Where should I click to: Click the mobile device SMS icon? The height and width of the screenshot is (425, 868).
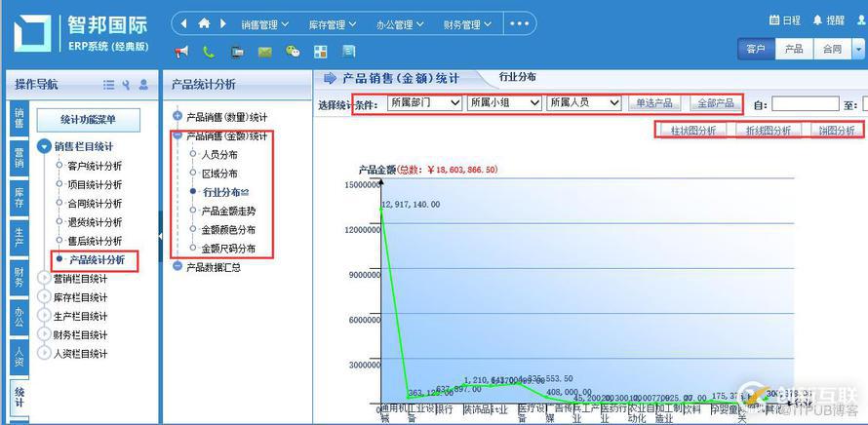(238, 52)
